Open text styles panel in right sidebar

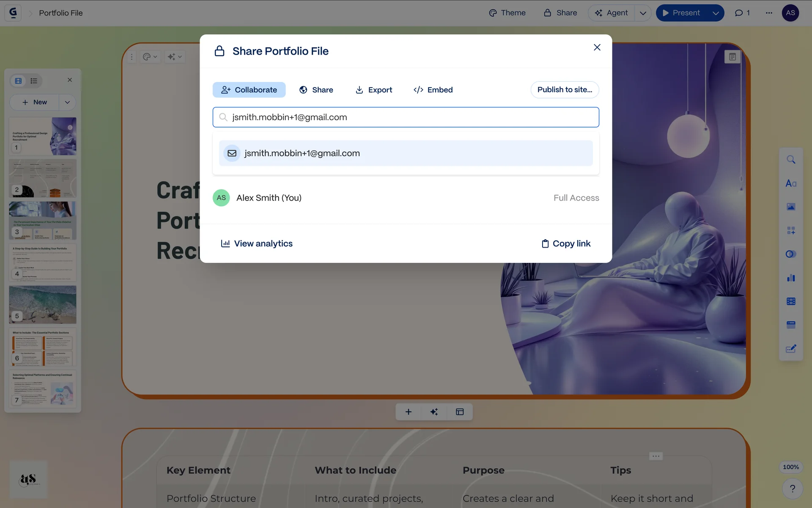tap(791, 183)
